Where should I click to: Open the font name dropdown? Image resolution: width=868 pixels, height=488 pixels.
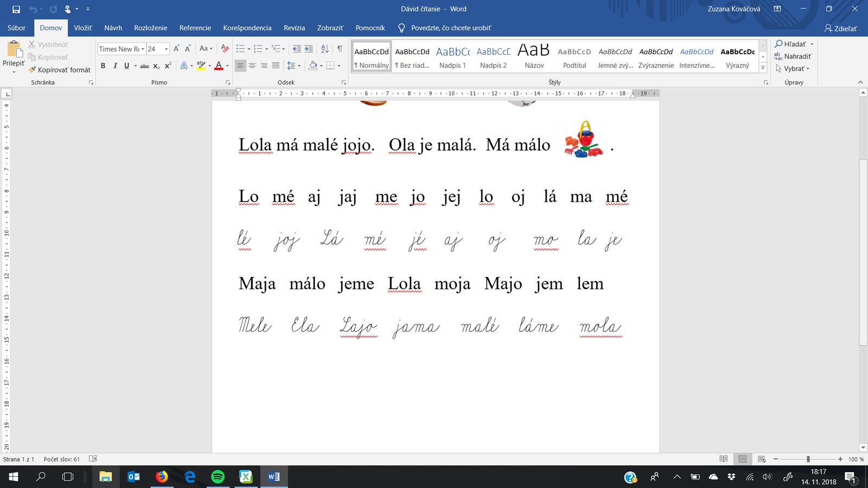[x=143, y=49]
